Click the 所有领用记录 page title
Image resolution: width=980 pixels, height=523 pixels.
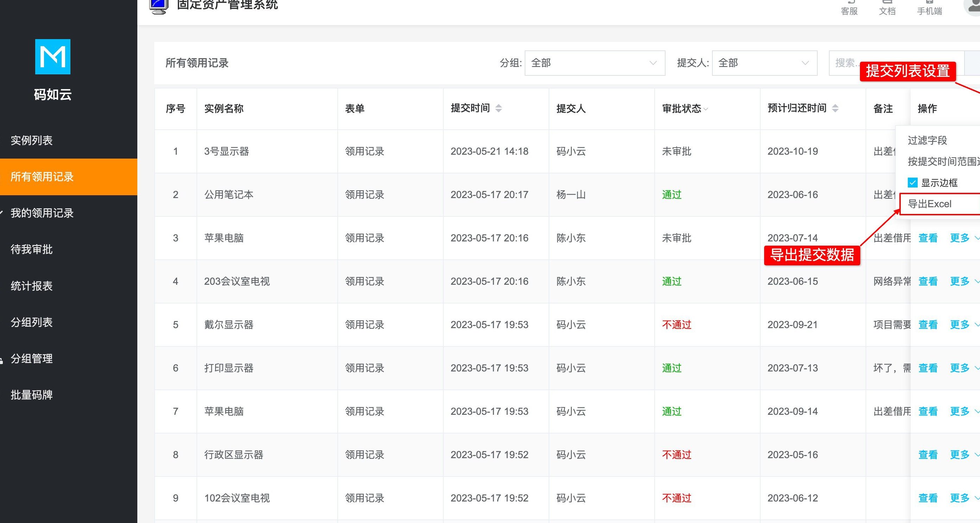pyautogui.click(x=197, y=63)
